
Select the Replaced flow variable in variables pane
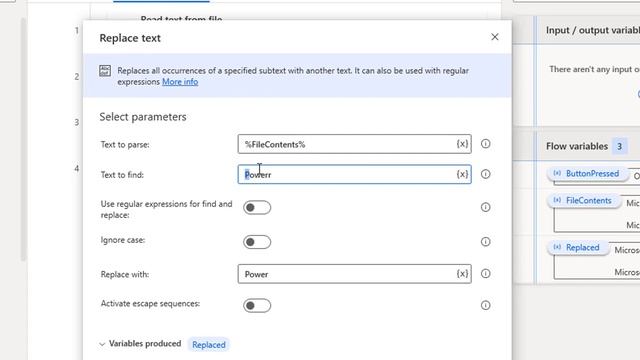coord(577,247)
